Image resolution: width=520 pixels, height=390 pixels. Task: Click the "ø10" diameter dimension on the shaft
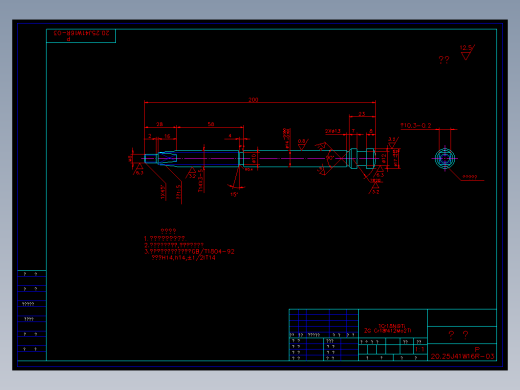(x=254, y=157)
